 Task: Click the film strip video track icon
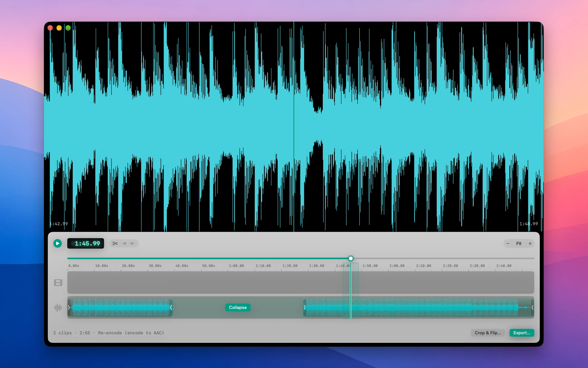pyautogui.click(x=58, y=283)
